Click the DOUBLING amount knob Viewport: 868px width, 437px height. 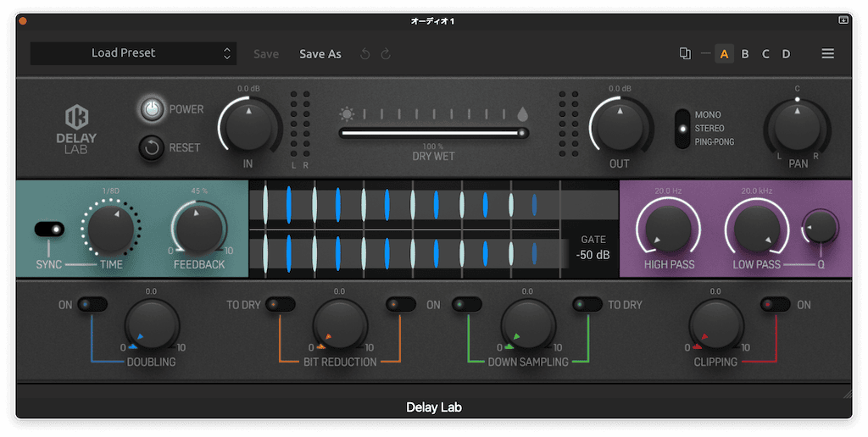click(152, 326)
